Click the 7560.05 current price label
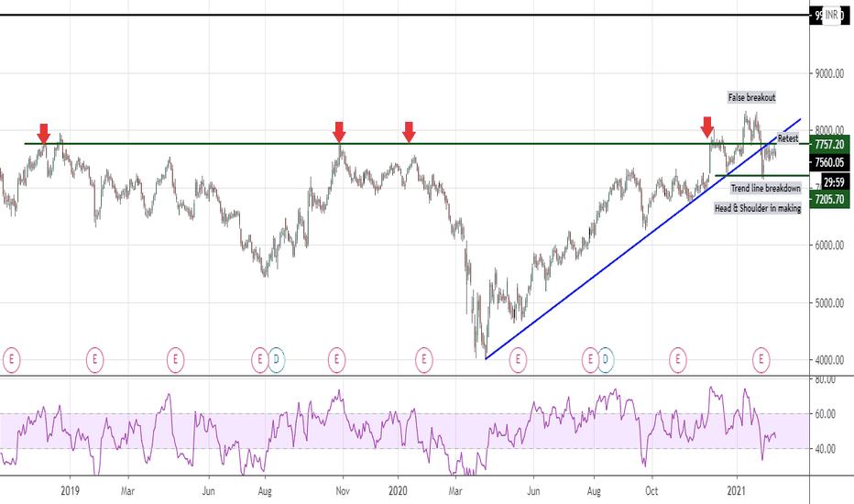Viewport: 854px width, 504px height. click(829, 162)
